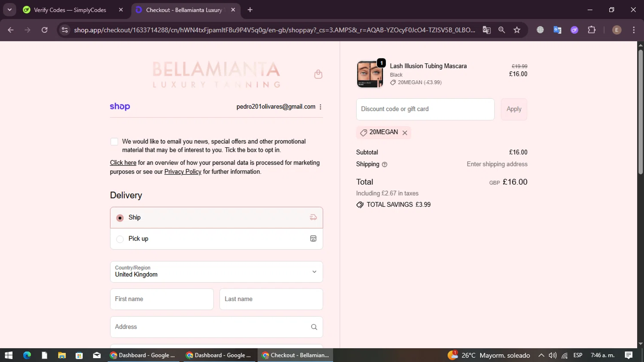Click the browser address bar URL
Viewport: 644px width, 362px height.
point(274,30)
